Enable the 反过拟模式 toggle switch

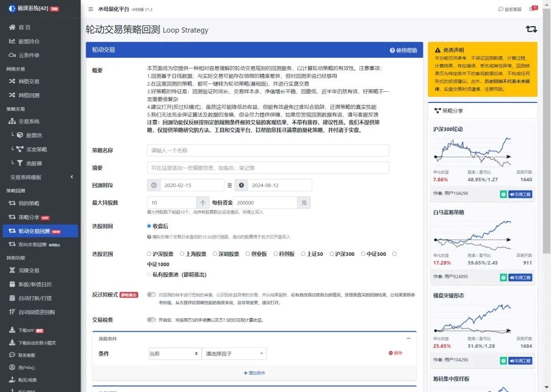coord(151,295)
